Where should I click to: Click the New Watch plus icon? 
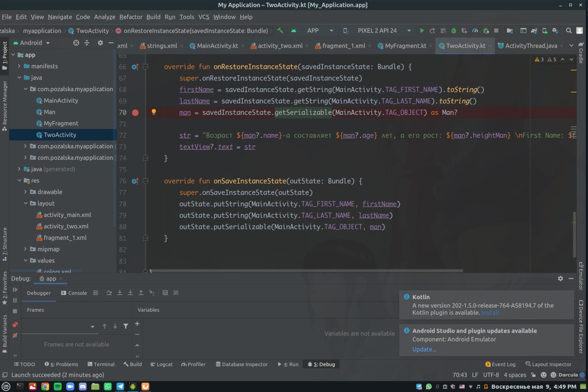tap(137, 324)
